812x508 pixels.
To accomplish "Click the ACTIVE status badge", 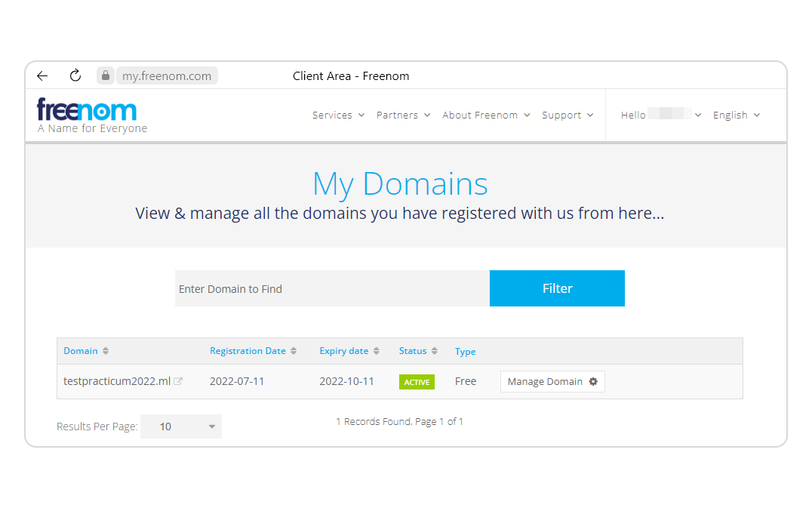I will (417, 382).
